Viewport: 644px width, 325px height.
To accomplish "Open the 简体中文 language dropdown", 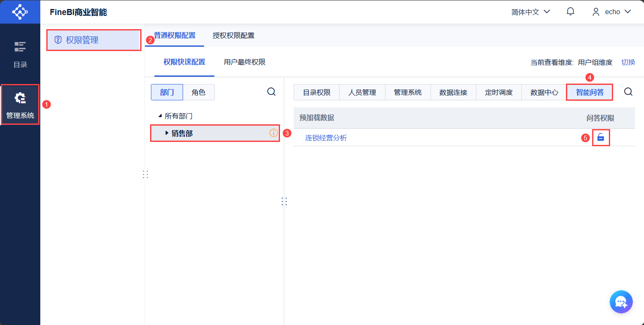I will coord(530,12).
